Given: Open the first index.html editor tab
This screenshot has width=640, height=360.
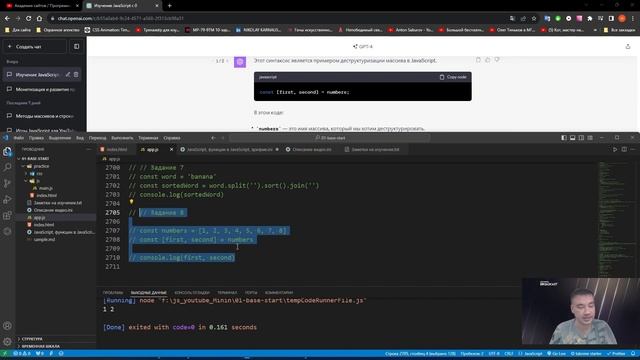Looking at the screenshot, I should click(116, 149).
